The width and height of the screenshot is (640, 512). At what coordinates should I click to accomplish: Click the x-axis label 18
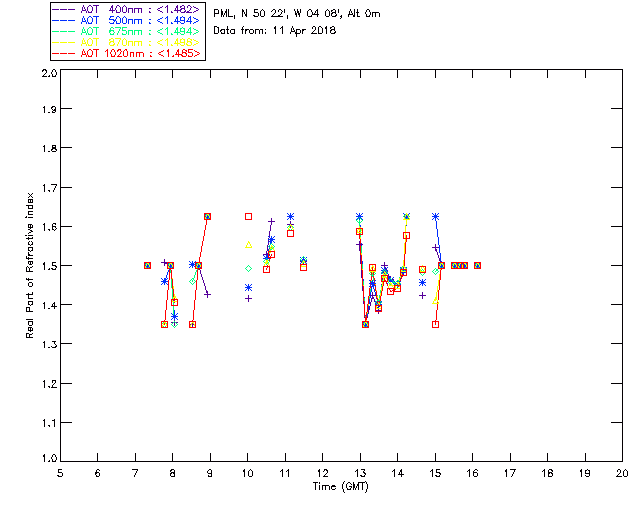click(547, 473)
